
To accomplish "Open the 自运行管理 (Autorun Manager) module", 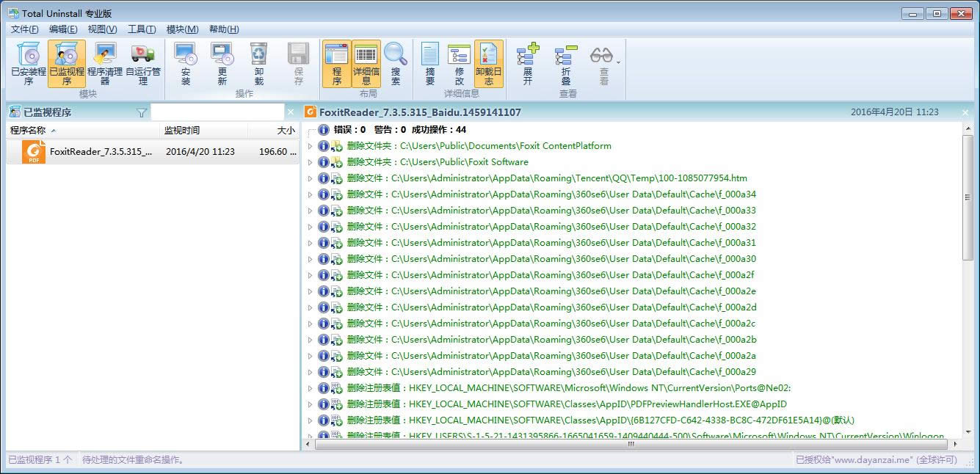I will 143,63.
